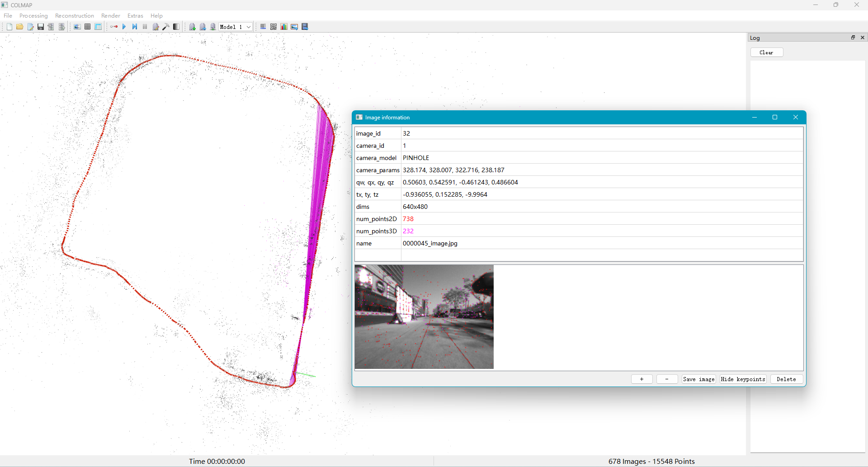Screen dimensions: 868x467
Task: Open a project with the folder icon
Action: [x=19, y=27]
